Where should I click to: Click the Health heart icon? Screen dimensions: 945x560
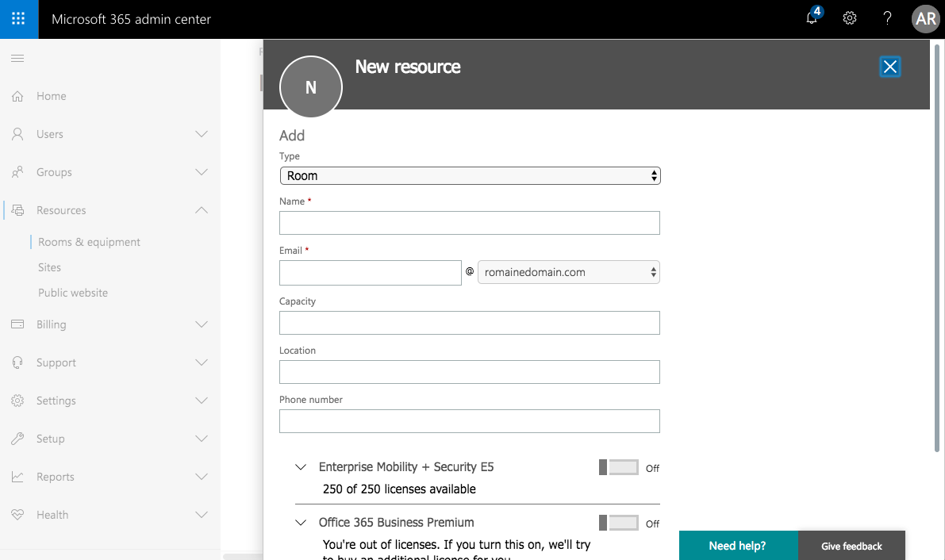[x=17, y=515]
